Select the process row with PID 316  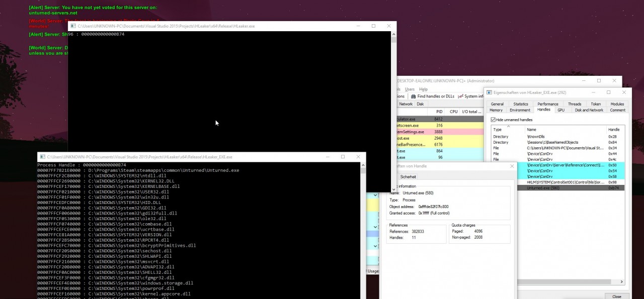(x=440, y=126)
